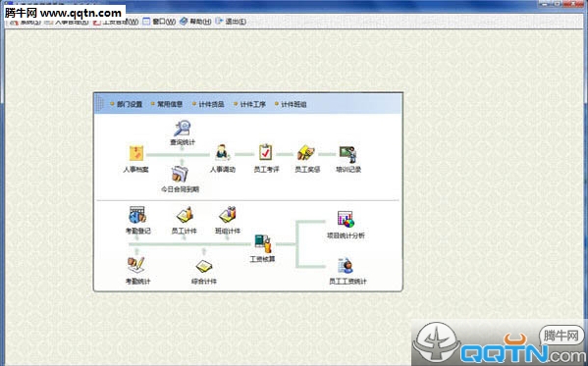Open the 考勤登记 calendar clock icon
This screenshot has height=366, width=588.
137,215
